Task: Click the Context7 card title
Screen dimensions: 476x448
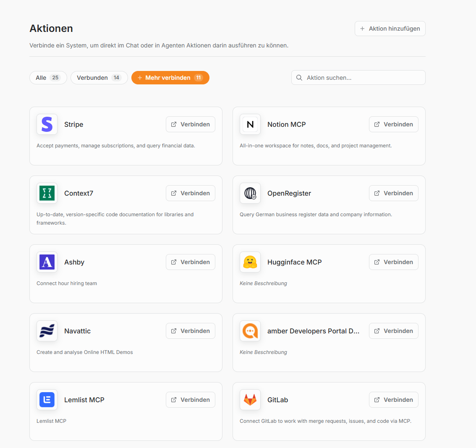Action: tap(78, 193)
